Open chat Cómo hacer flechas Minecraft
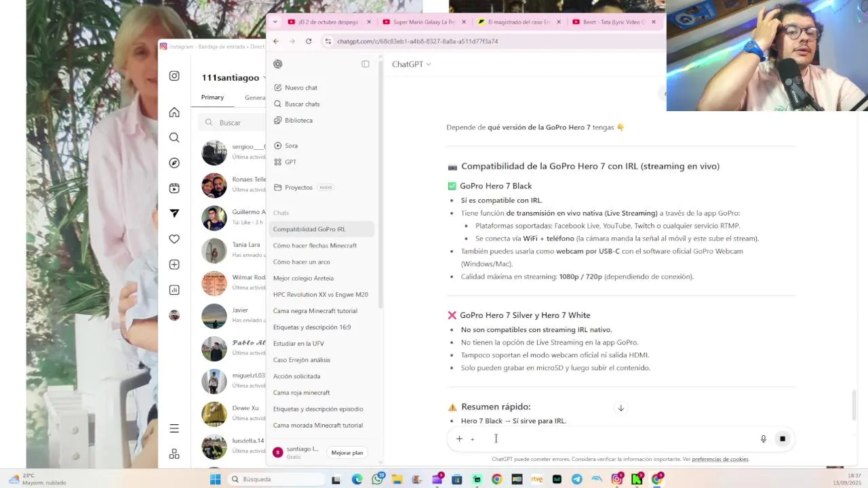 tap(322, 245)
